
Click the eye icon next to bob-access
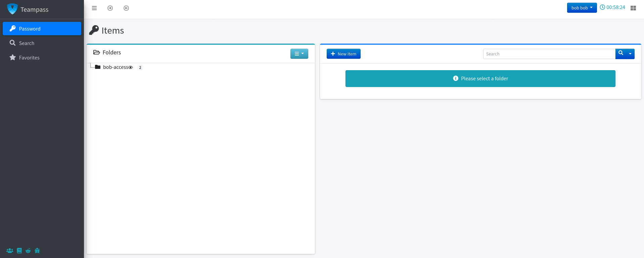click(x=131, y=68)
